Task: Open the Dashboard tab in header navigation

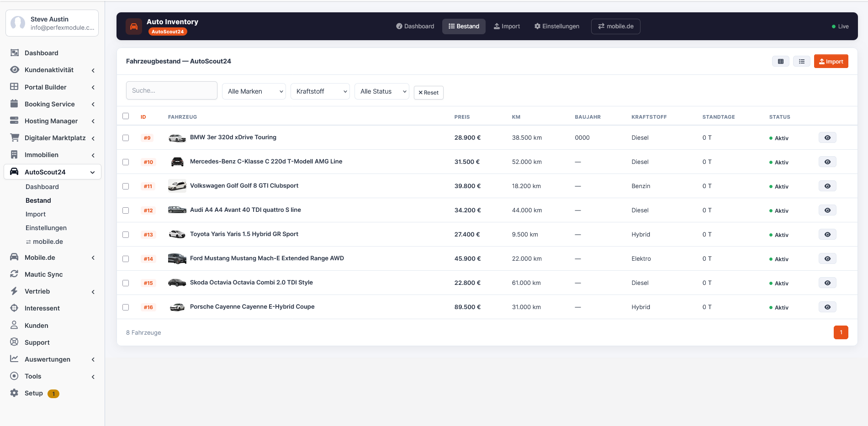Action: (415, 26)
